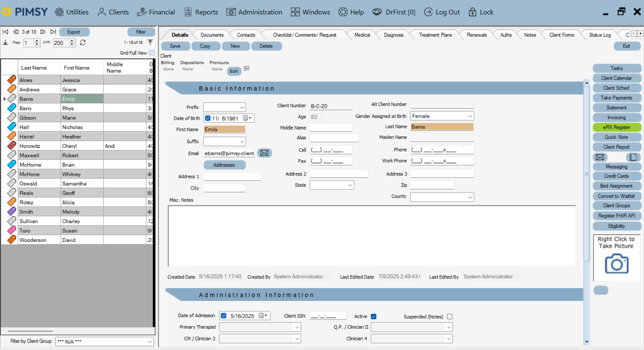Screen dimensions: 644x350
Task: Open the Diagnosis tab
Action: [x=393, y=35]
